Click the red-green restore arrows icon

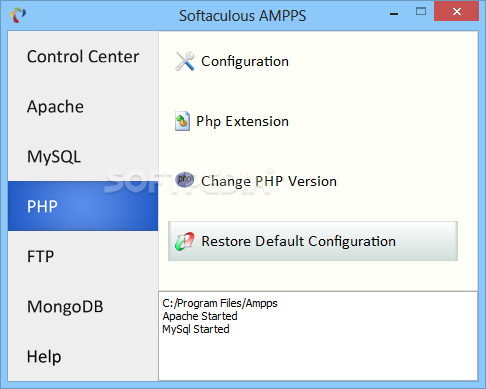point(185,241)
